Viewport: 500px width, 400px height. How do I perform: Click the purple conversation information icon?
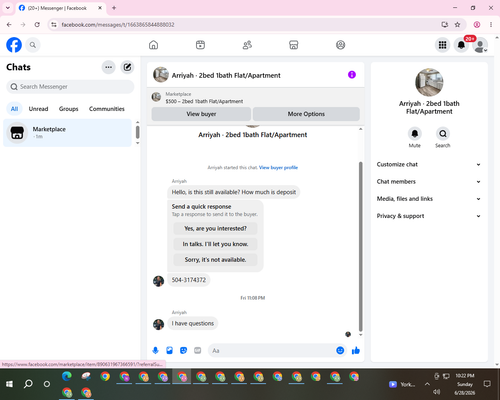(352, 75)
